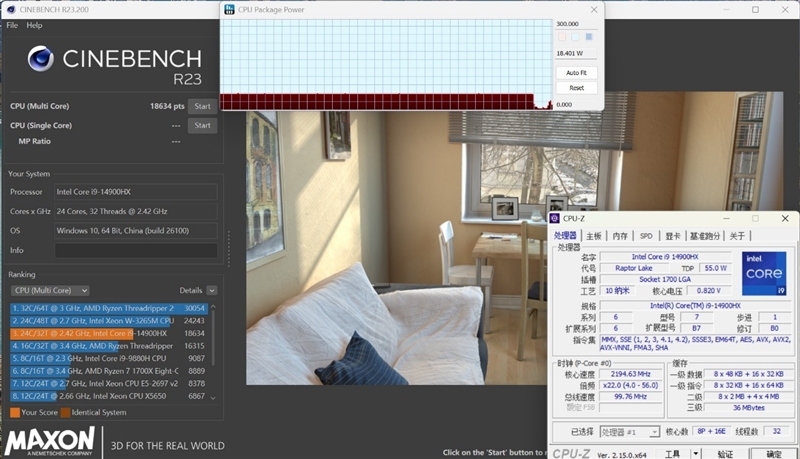Switch to the SPD tab in CPU-Z
The height and width of the screenshot is (459, 800).
click(x=646, y=236)
